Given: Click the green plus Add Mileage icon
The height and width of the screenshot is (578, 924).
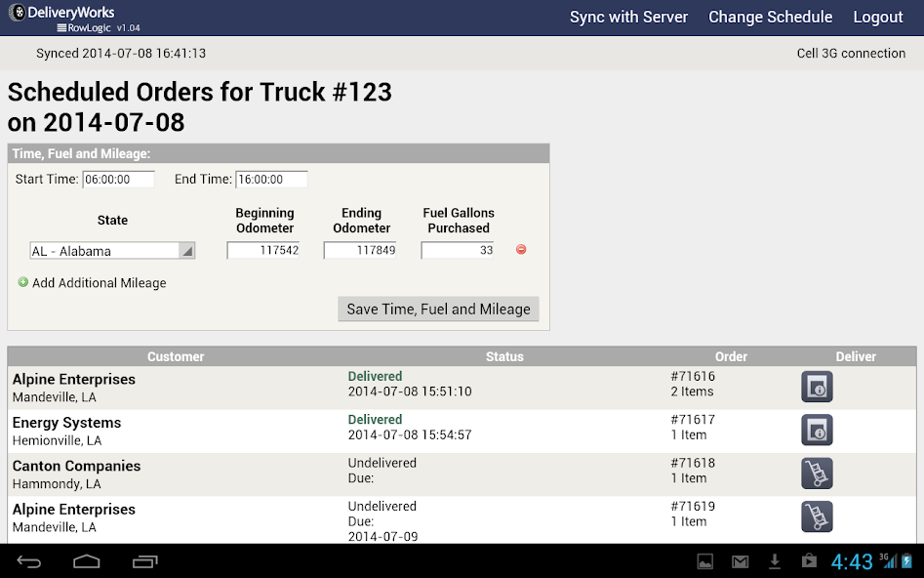Looking at the screenshot, I should pos(22,282).
